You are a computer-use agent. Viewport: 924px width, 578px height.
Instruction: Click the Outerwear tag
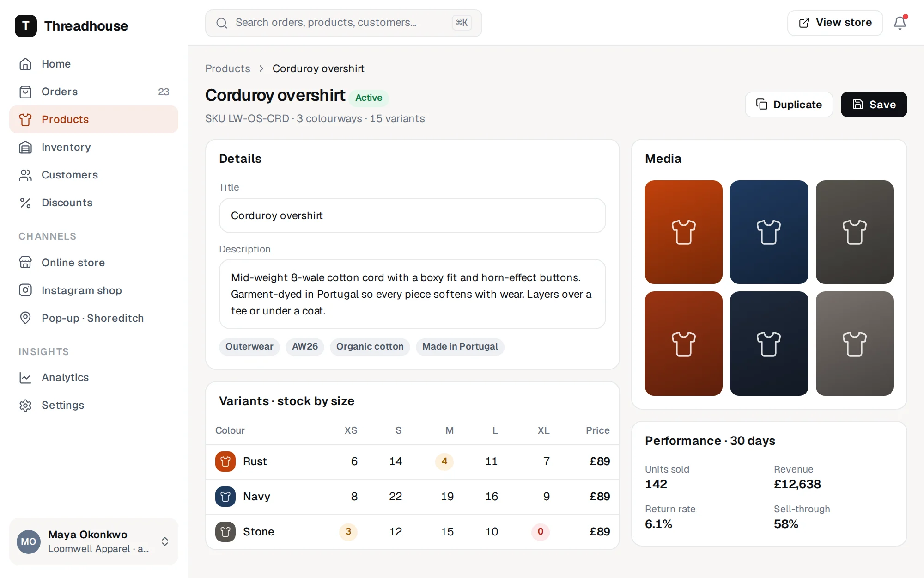click(249, 347)
